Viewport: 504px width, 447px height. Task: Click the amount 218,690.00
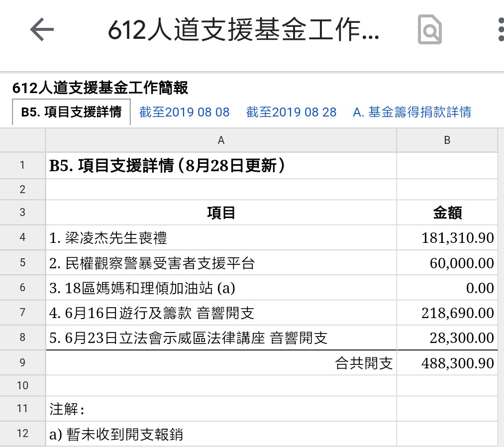pos(447,312)
